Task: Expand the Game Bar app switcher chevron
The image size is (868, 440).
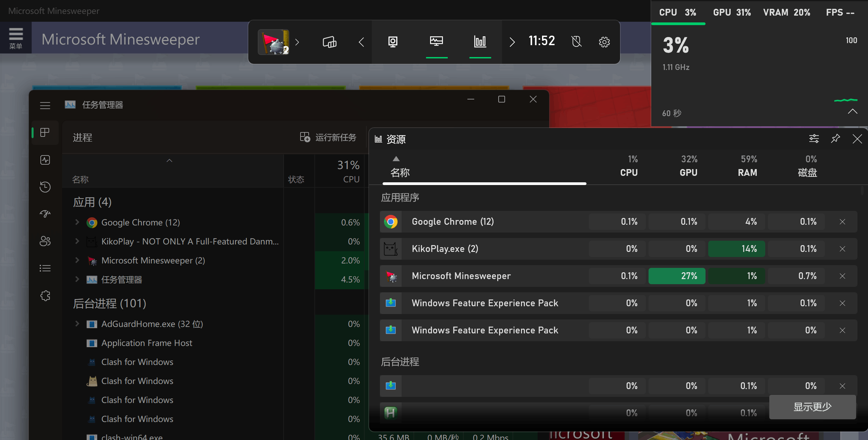Action: [297, 42]
